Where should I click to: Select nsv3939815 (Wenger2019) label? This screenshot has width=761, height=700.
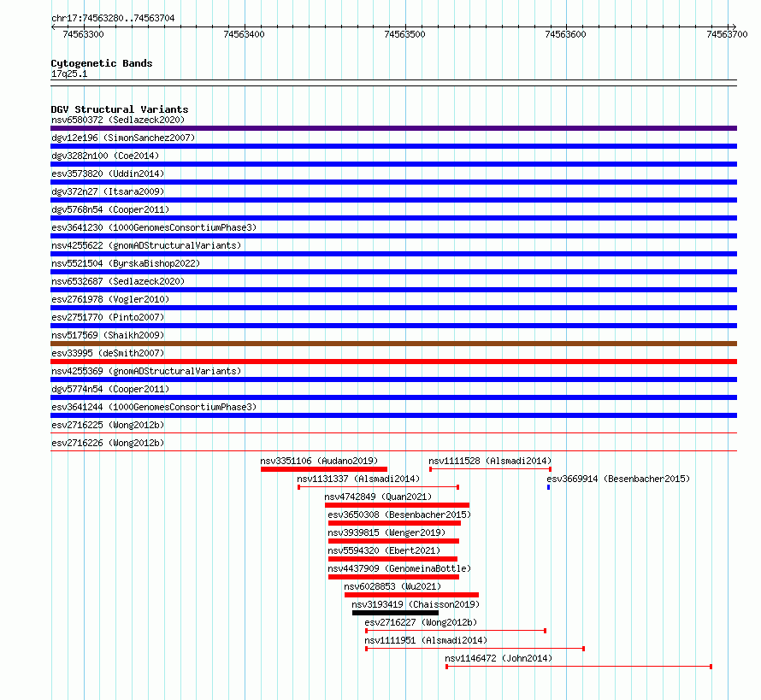[386, 532]
